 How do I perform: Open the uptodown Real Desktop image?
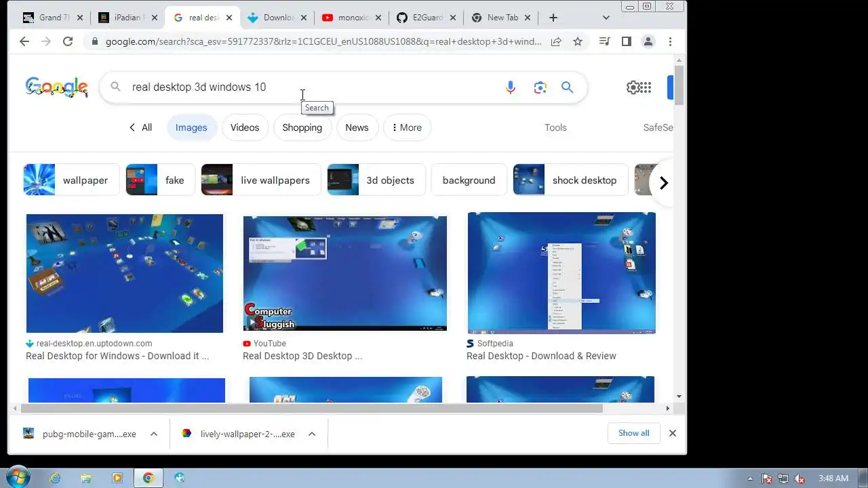[x=125, y=273]
